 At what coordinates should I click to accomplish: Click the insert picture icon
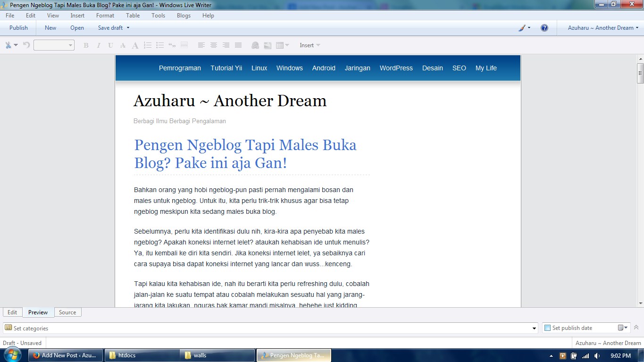pyautogui.click(x=268, y=45)
